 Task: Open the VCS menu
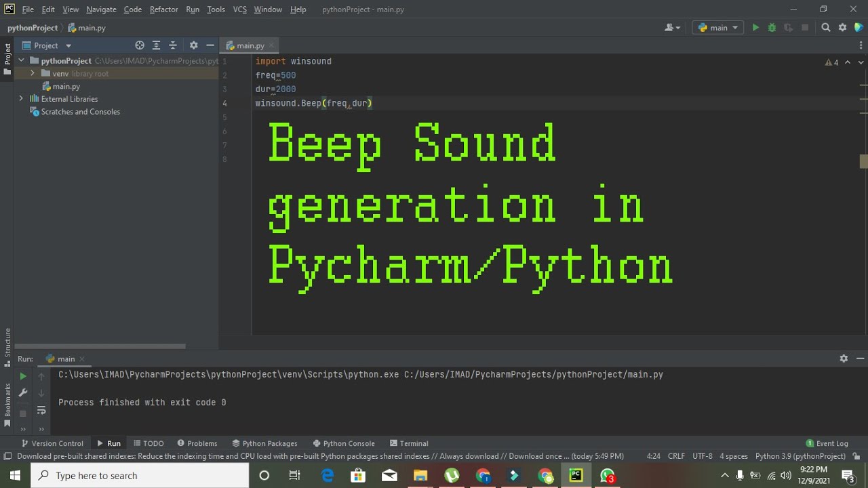pos(239,9)
